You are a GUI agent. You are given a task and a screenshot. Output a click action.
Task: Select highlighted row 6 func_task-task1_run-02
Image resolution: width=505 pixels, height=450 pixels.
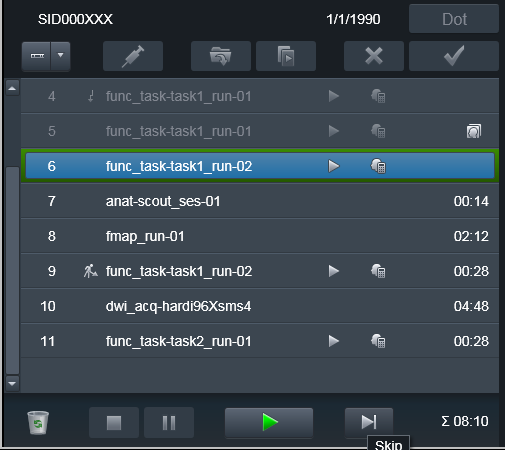point(260,166)
